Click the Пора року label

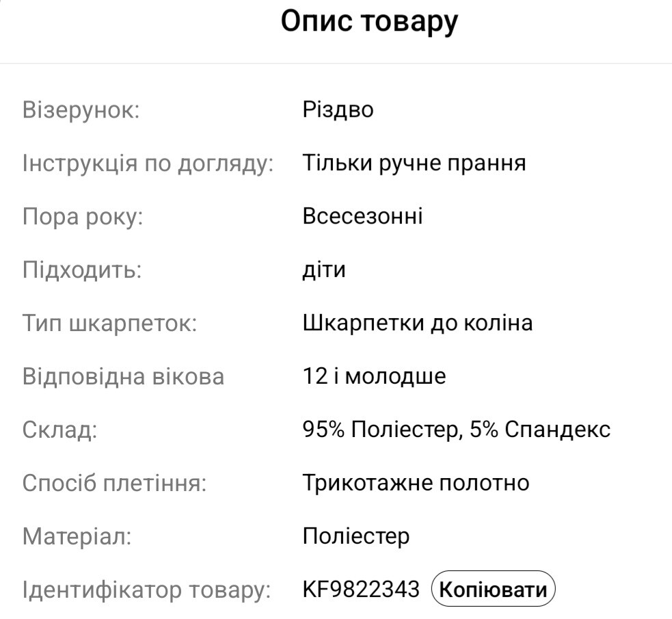click(x=83, y=217)
